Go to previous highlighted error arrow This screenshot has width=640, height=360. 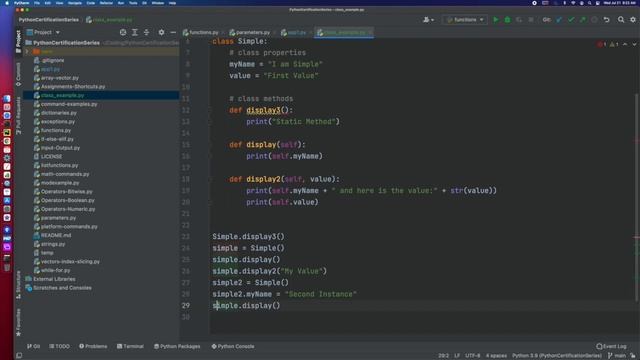[x=625, y=44]
